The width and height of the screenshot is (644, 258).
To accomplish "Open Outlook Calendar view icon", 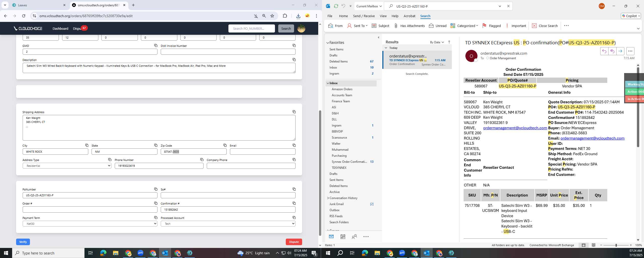I will point(343,237).
